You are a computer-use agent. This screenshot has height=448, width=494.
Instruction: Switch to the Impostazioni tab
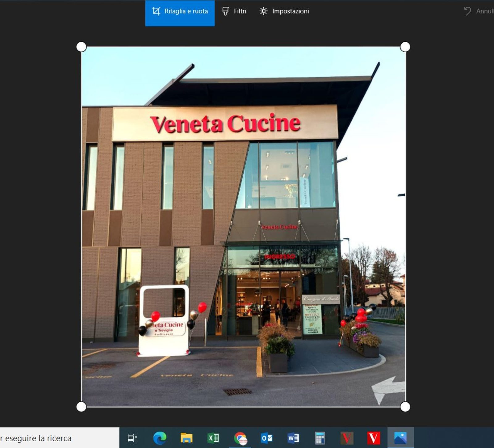tap(284, 12)
